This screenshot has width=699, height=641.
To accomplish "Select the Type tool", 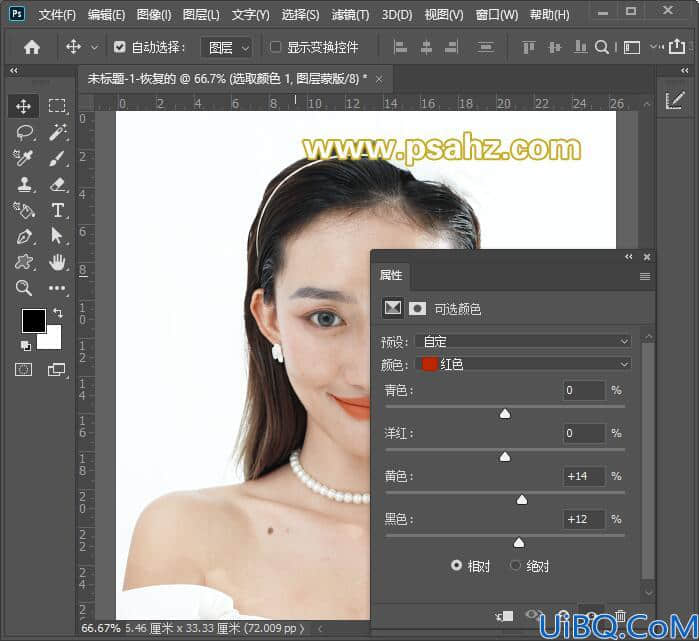I will point(58,210).
